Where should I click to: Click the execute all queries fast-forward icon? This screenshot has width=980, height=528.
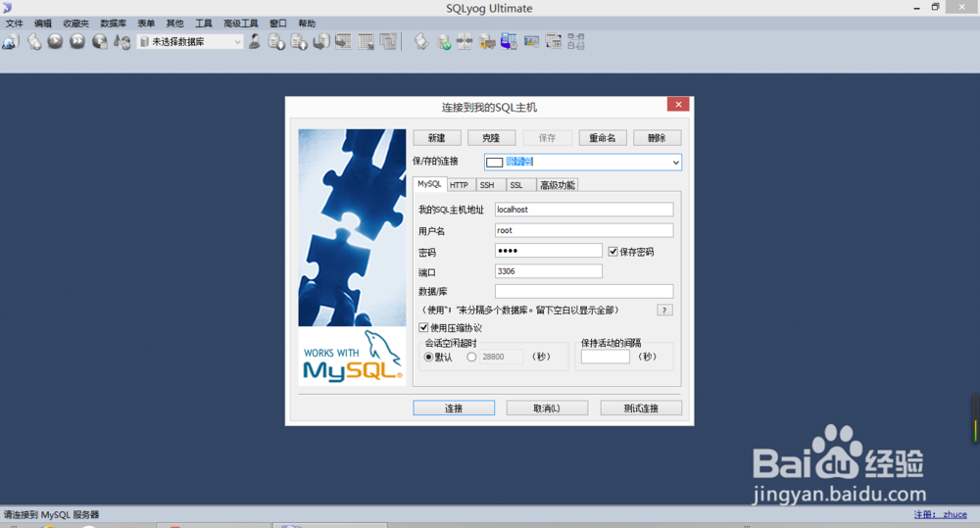[76, 42]
